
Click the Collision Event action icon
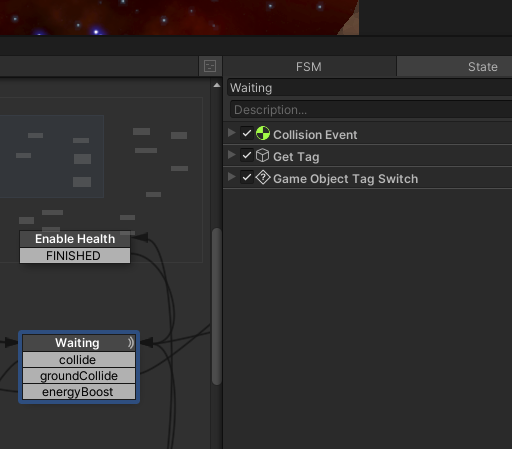click(263, 133)
